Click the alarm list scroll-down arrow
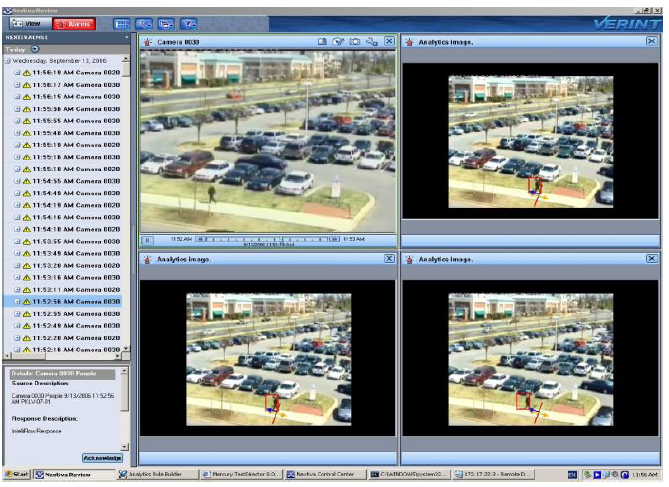Viewport: 669px width, 487px height. pos(126,349)
